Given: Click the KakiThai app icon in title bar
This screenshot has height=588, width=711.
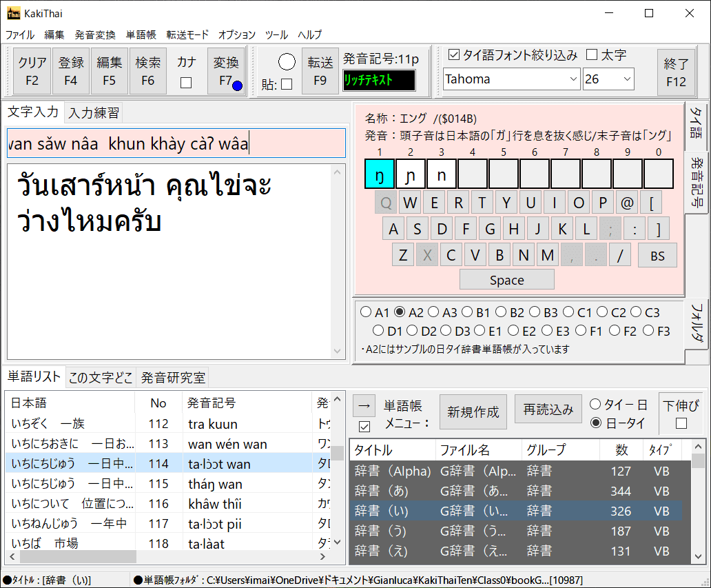Looking at the screenshot, I should (14, 13).
